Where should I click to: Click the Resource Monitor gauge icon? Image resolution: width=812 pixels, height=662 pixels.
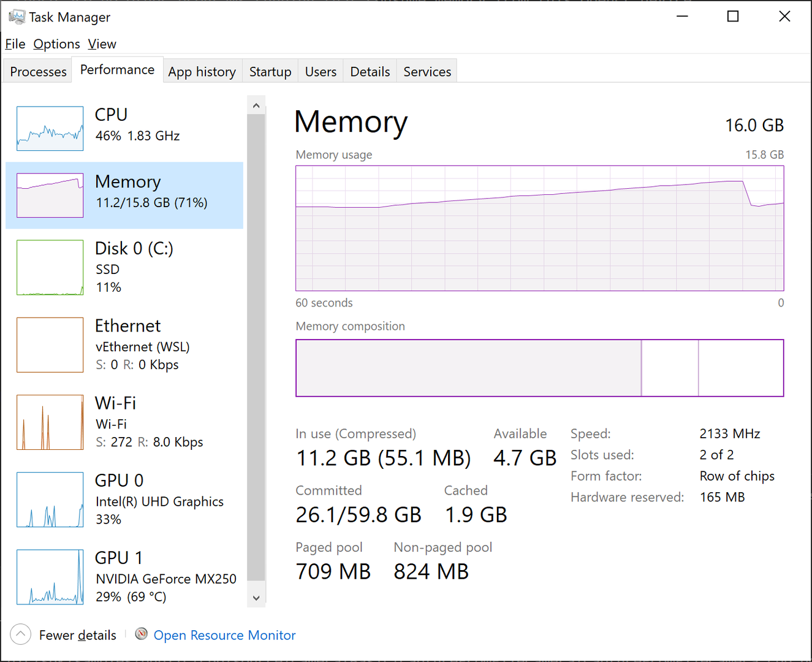click(x=142, y=634)
